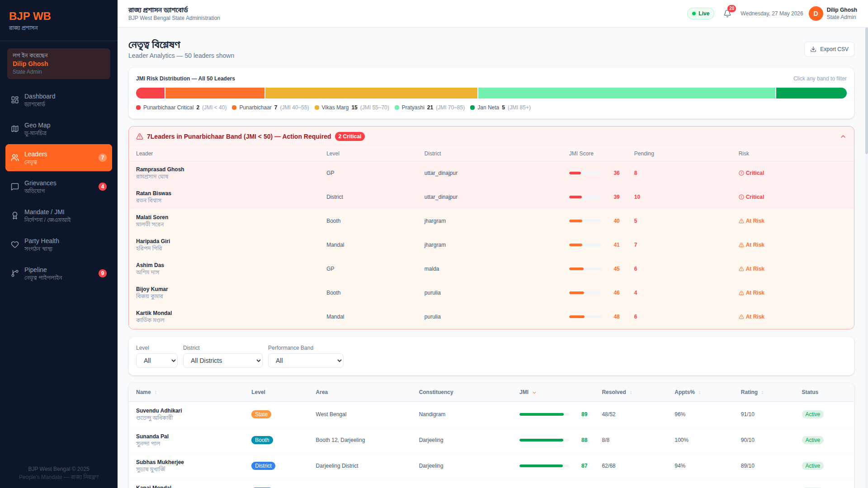Open the All Districts dropdown
Viewport: 868px width, 488px height.
223,361
